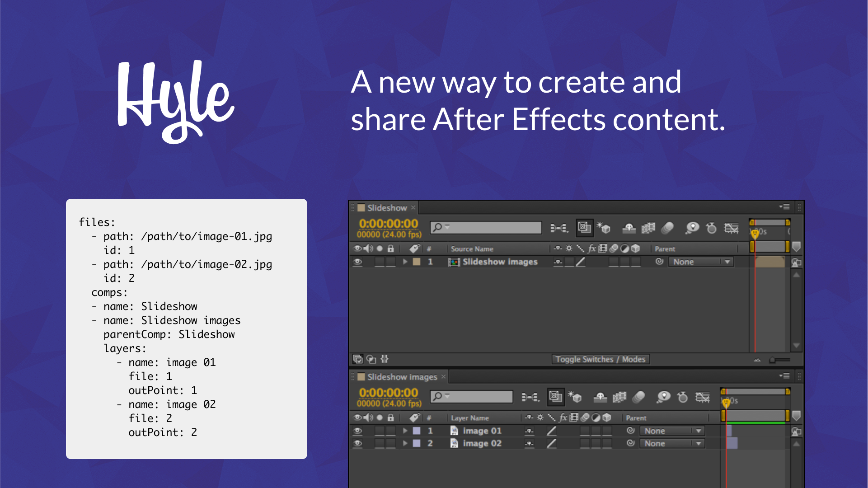
Task: Toggle quality switch on image 01 layer
Action: pyautogui.click(x=552, y=431)
